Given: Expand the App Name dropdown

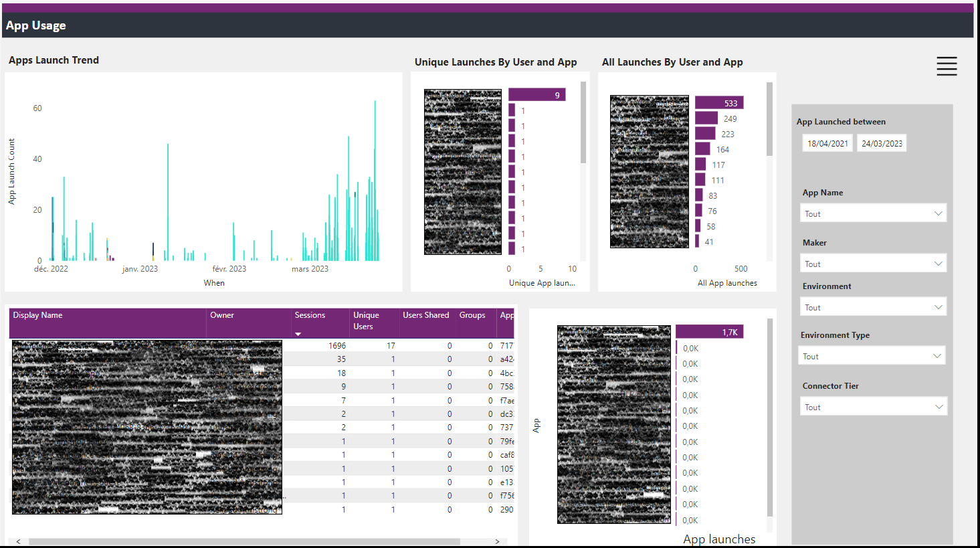Looking at the screenshot, I should pos(873,213).
